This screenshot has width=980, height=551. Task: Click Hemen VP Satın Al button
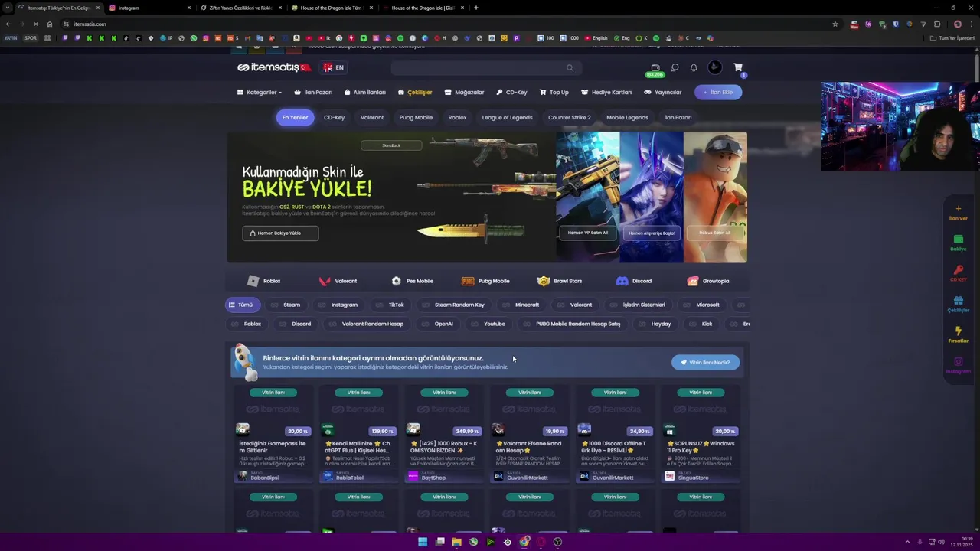point(588,233)
